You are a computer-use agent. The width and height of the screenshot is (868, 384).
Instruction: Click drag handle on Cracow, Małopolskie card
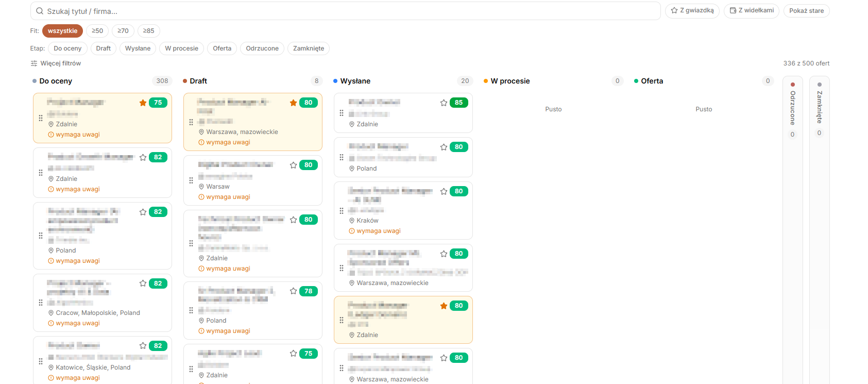pyautogui.click(x=41, y=303)
